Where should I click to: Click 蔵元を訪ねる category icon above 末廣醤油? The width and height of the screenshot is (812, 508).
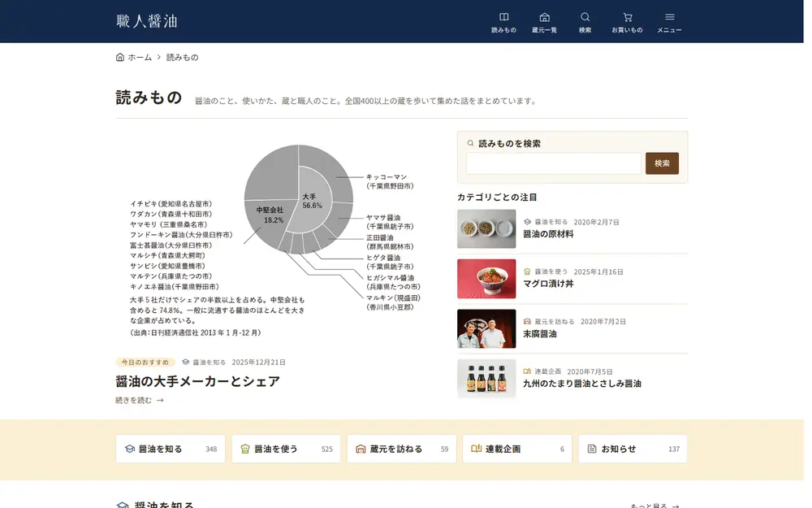point(527,321)
